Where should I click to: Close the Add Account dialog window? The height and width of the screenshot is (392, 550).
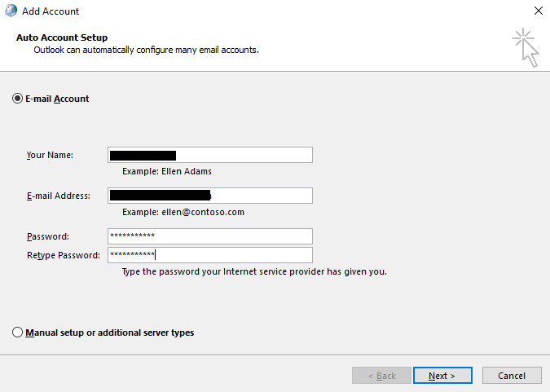click(x=538, y=11)
